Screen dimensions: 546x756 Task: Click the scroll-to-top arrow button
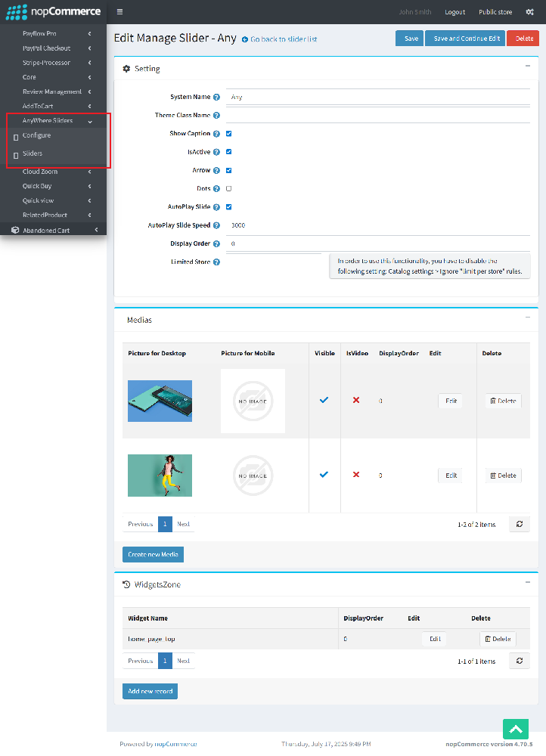[516, 729]
